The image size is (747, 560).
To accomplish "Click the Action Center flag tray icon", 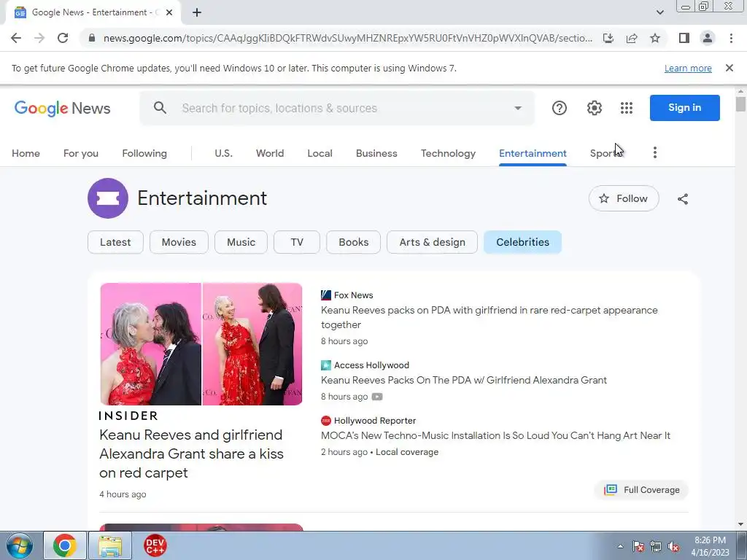I will 638,547.
